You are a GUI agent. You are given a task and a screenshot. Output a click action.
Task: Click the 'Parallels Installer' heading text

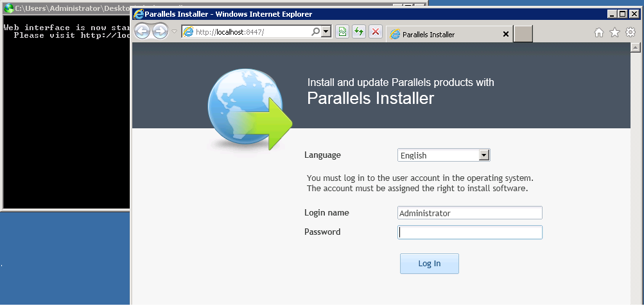[x=370, y=98]
